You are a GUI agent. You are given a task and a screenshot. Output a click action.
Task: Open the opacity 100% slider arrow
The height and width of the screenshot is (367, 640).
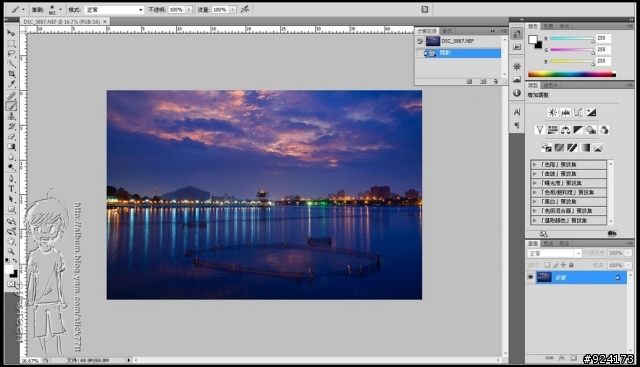(189, 9)
